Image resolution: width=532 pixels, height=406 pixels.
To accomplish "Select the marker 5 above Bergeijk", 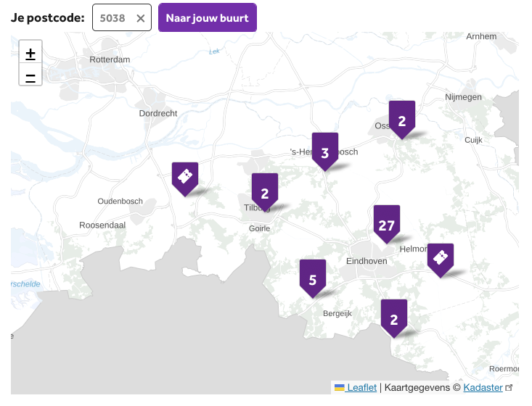I will pyautogui.click(x=312, y=278).
